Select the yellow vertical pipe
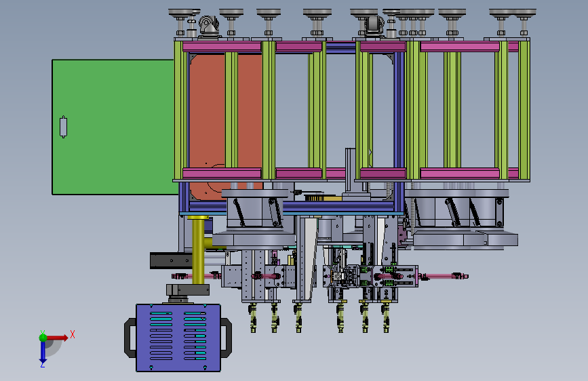The width and height of the screenshot is (588, 381). 199,251
